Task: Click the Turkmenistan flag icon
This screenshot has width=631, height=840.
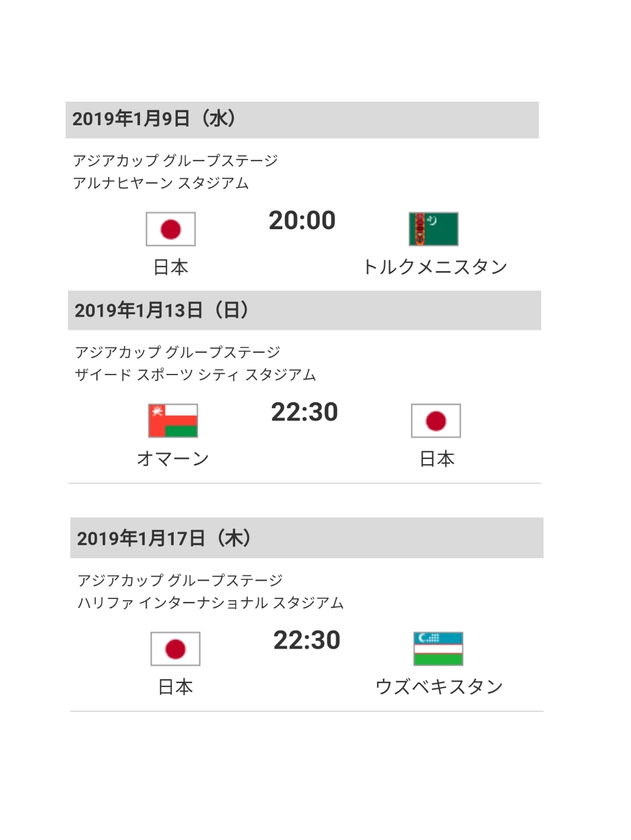Action: pyautogui.click(x=434, y=229)
